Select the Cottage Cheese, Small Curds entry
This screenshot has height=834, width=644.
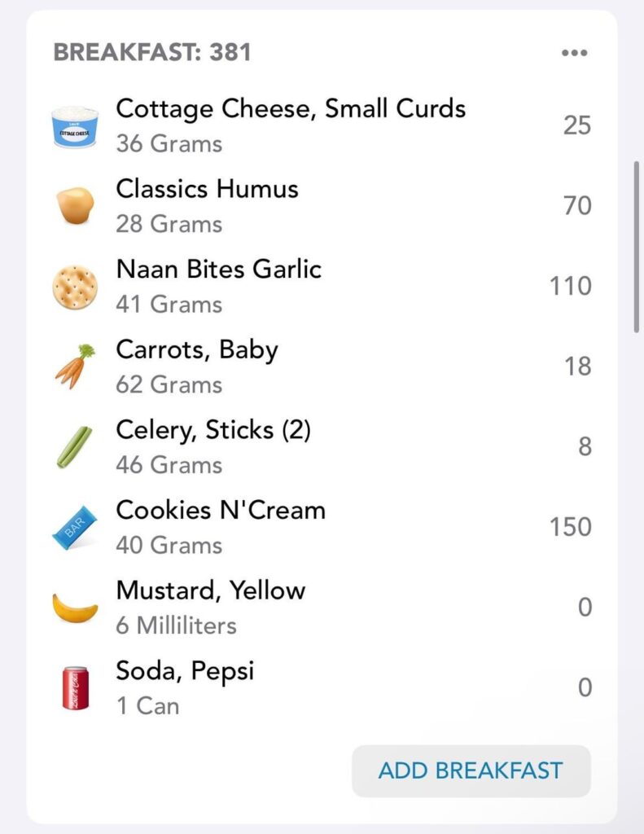(x=291, y=109)
